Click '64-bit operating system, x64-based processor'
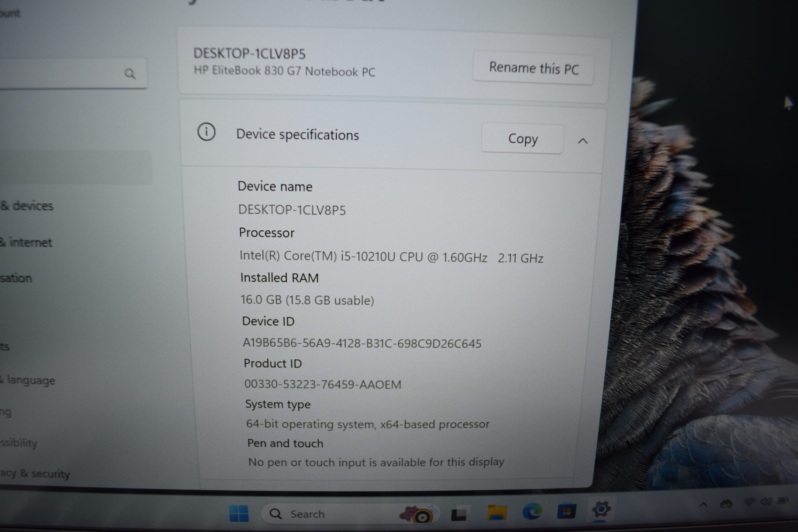The image size is (798, 532). click(x=368, y=424)
